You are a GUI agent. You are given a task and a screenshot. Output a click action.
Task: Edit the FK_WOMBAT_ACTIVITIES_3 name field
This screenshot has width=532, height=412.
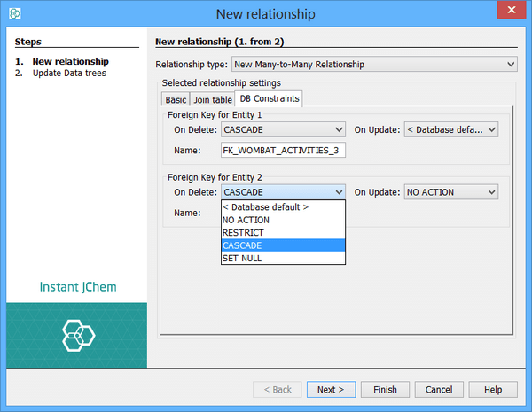pos(283,151)
